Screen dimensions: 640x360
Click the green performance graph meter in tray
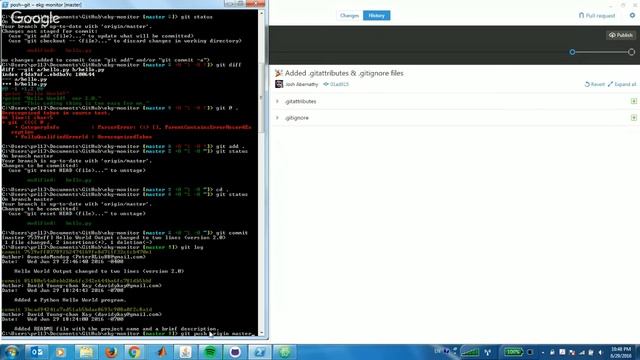[470, 352]
